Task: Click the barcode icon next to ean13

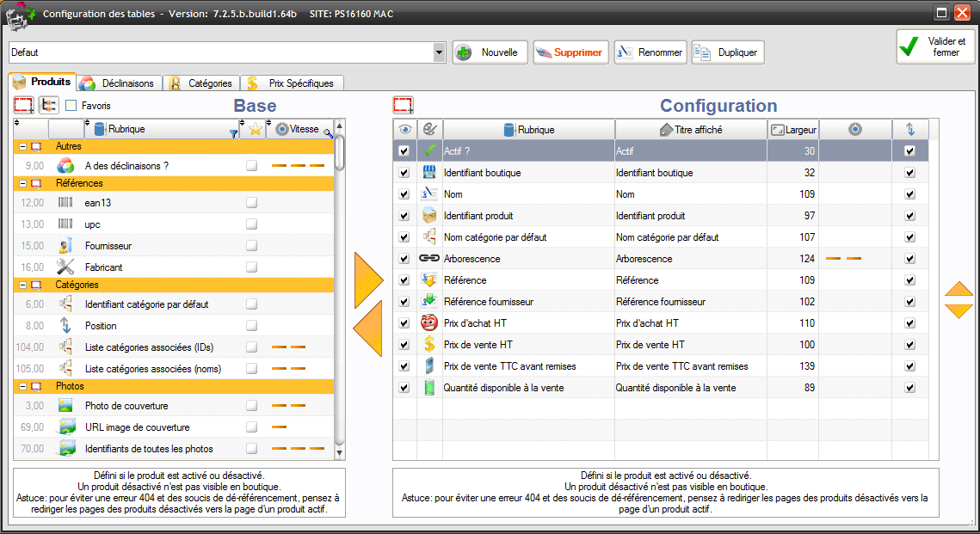Action: click(65, 202)
